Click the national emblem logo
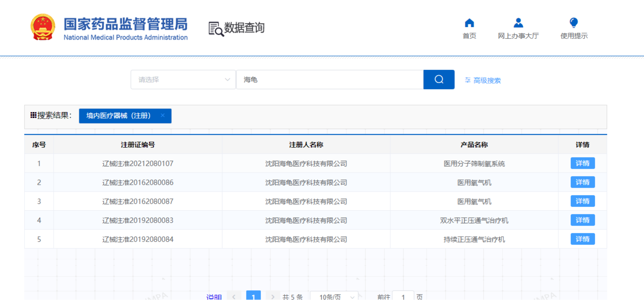This screenshot has height=300, width=644. [x=43, y=27]
